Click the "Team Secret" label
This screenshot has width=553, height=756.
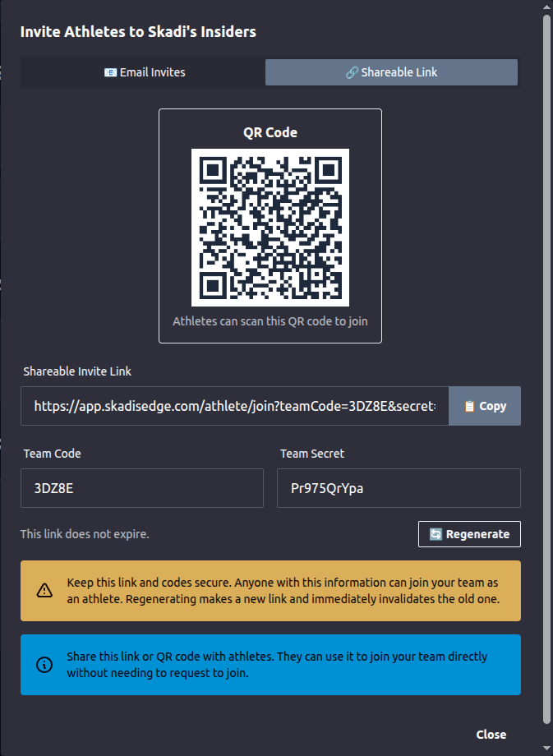[312, 454]
